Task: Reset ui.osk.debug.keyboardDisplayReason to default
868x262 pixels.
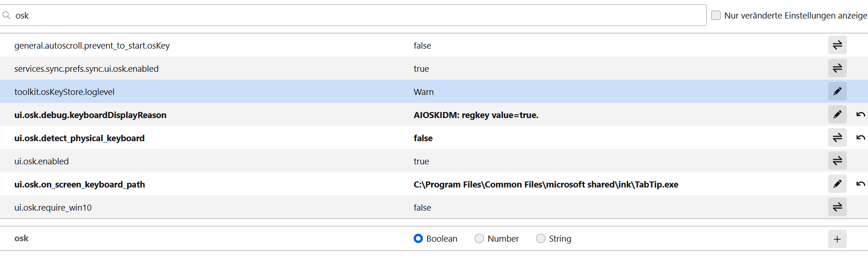Action: (x=860, y=114)
